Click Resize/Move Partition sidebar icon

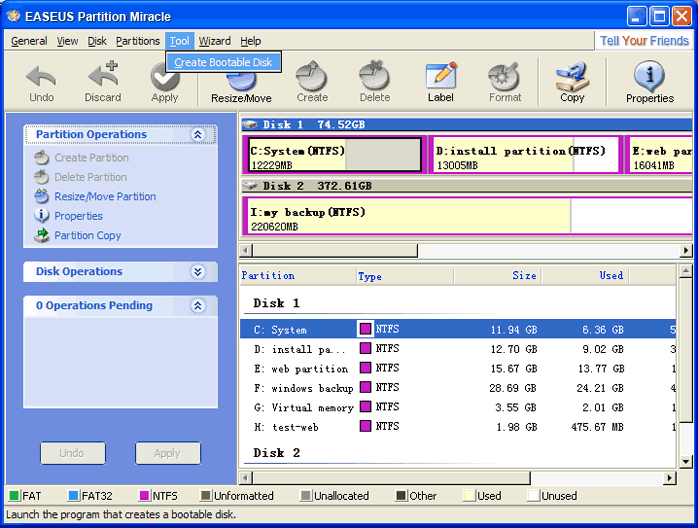[41, 196]
